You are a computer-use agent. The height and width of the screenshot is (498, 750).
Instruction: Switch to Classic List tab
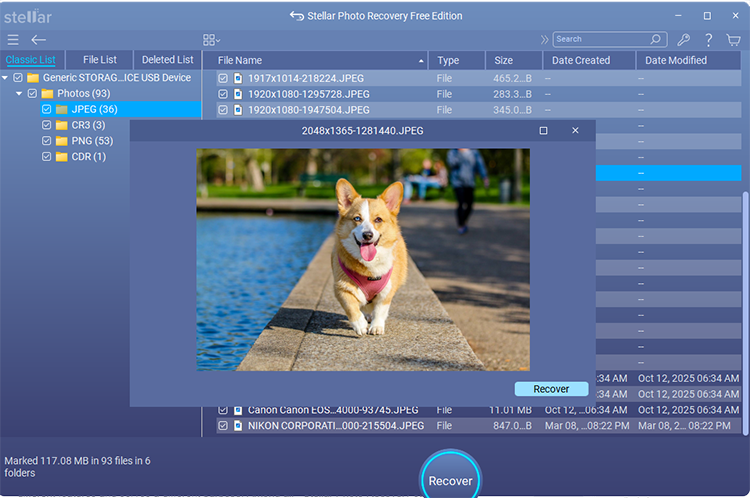coord(31,60)
